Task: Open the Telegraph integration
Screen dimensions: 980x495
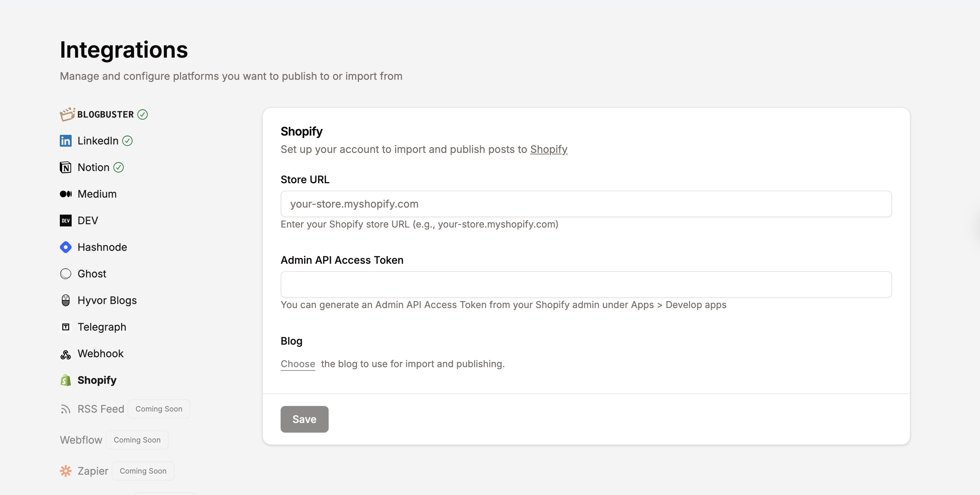Action: (102, 327)
